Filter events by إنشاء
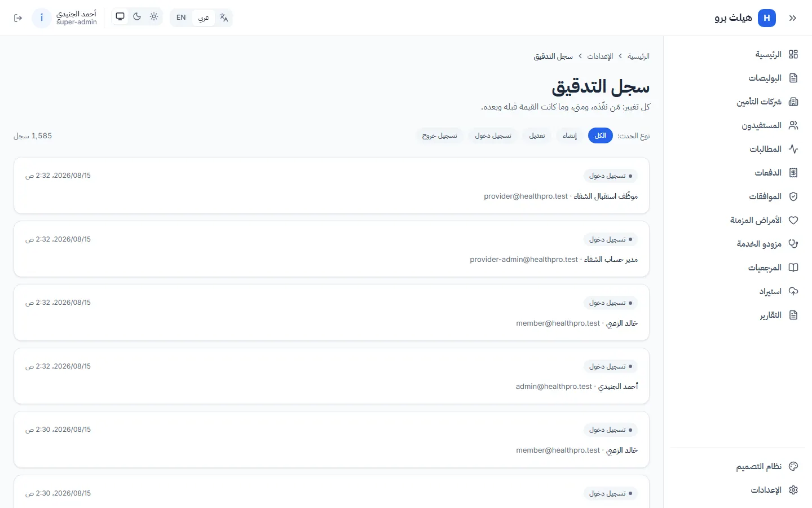This screenshot has width=812, height=508. pos(570,135)
